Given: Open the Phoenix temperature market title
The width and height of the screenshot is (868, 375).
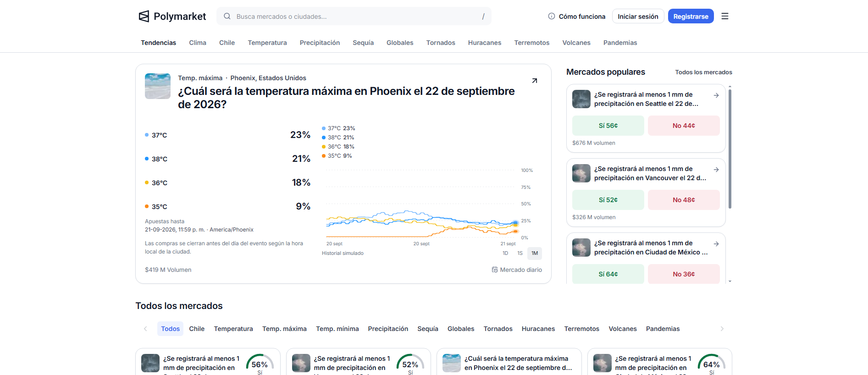Looking at the screenshot, I should point(346,98).
